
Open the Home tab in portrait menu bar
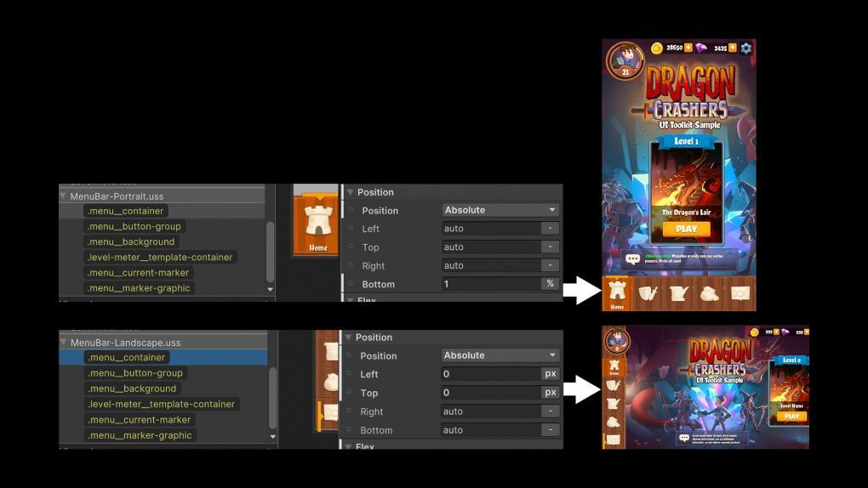pyautogui.click(x=617, y=294)
